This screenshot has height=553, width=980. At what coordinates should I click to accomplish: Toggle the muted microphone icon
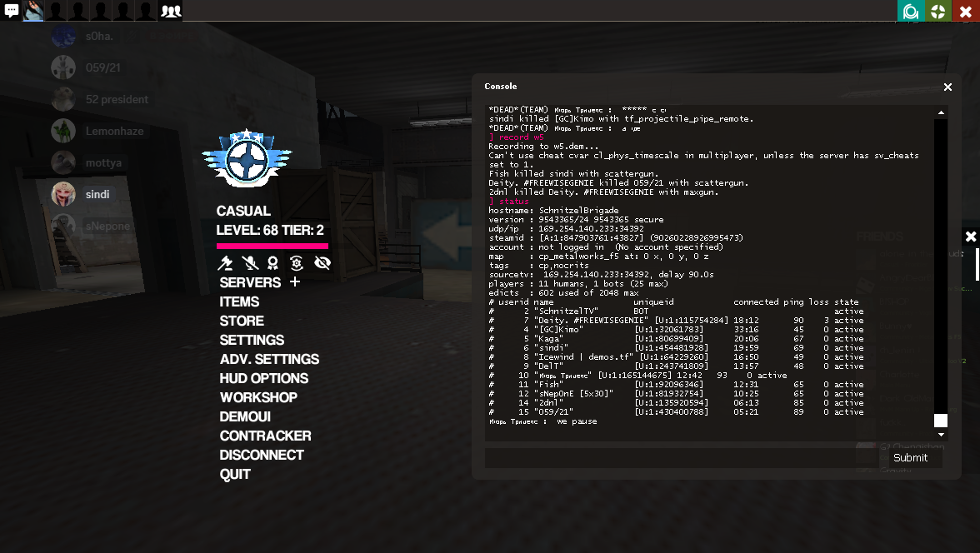coord(248,263)
